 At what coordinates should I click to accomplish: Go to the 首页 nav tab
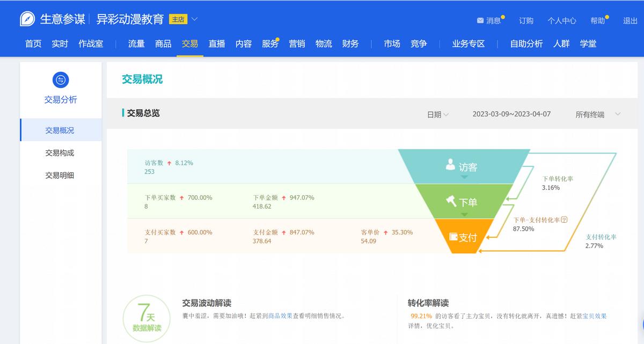click(33, 43)
